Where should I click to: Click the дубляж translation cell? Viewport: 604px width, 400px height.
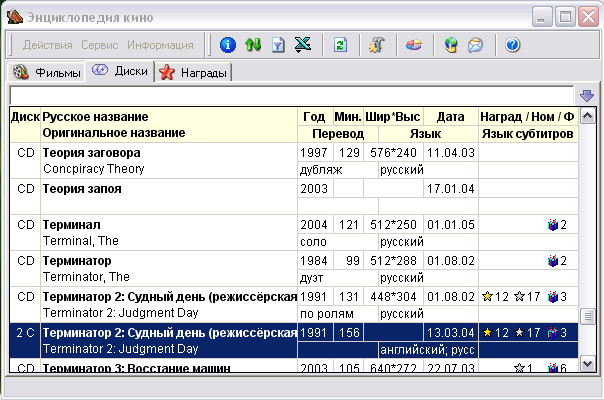pyautogui.click(x=338, y=170)
